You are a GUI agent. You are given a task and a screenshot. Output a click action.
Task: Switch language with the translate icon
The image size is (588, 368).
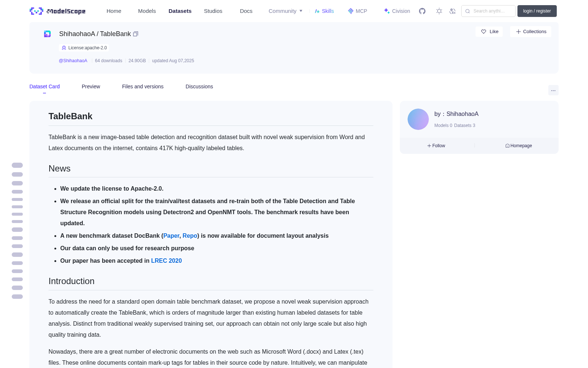click(452, 11)
